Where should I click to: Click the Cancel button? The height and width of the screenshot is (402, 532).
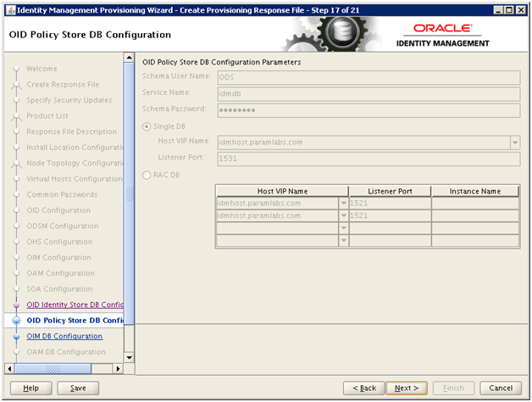[501, 388]
